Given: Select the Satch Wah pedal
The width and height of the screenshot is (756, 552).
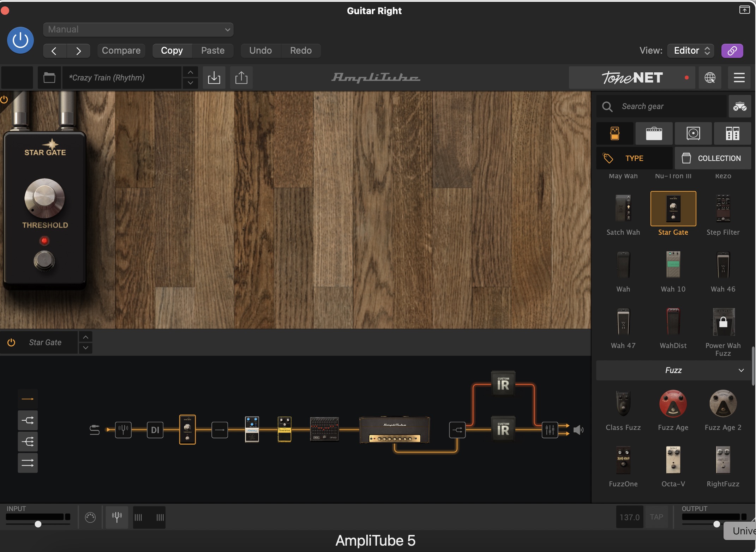Looking at the screenshot, I should (623, 214).
